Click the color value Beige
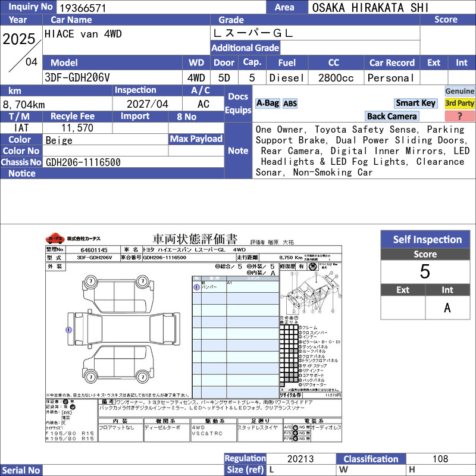The image size is (476, 476). (x=59, y=140)
